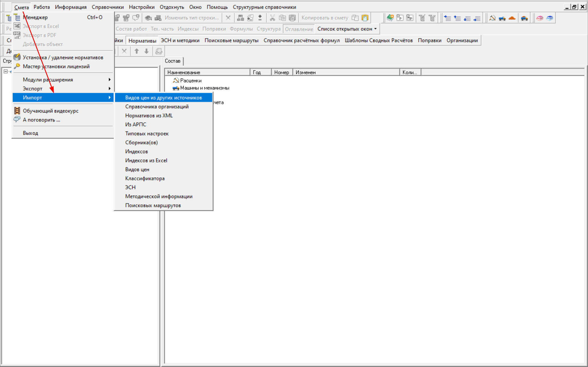Choose Классификатора in the import submenu
The height and width of the screenshot is (367, 588).
tap(164, 179)
